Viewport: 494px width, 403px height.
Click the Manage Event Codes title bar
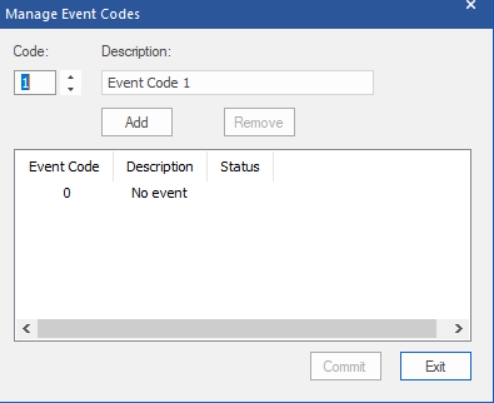pyautogui.click(x=233, y=14)
